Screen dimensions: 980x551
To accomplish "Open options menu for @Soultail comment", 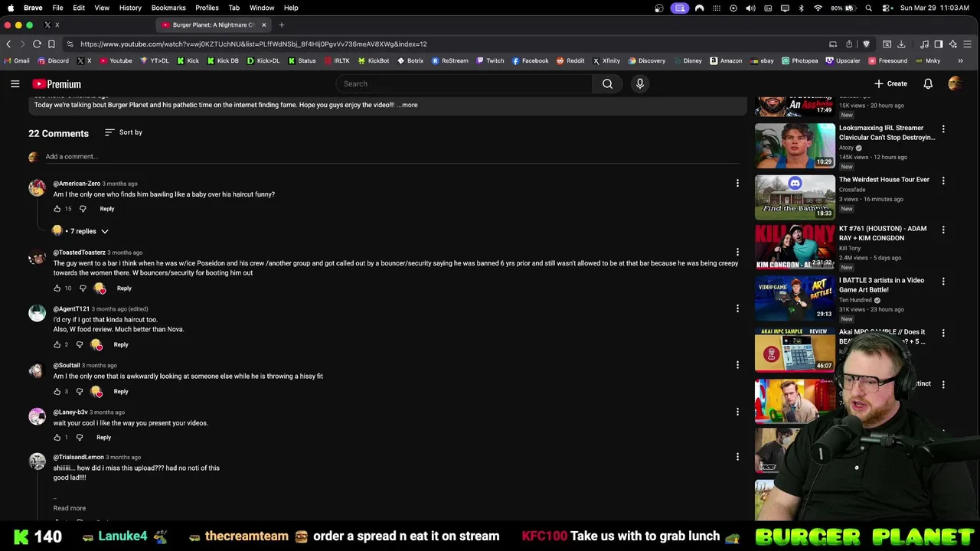I will 737,365.
